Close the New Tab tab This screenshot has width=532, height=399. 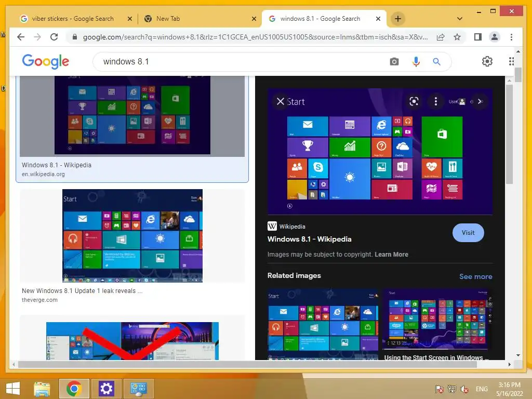(254, 19)
